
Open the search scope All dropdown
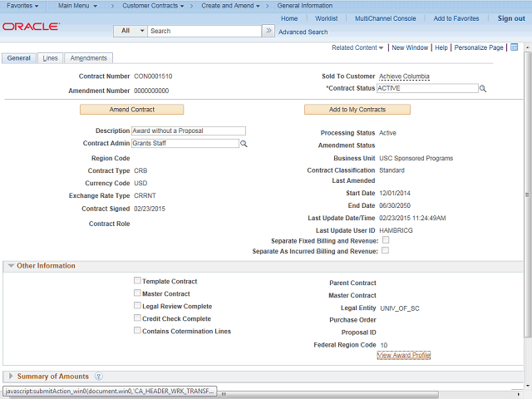131,31
